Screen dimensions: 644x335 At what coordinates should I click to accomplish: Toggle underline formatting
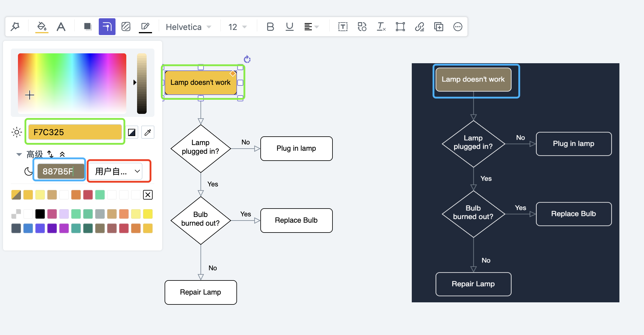click(289, 27)
